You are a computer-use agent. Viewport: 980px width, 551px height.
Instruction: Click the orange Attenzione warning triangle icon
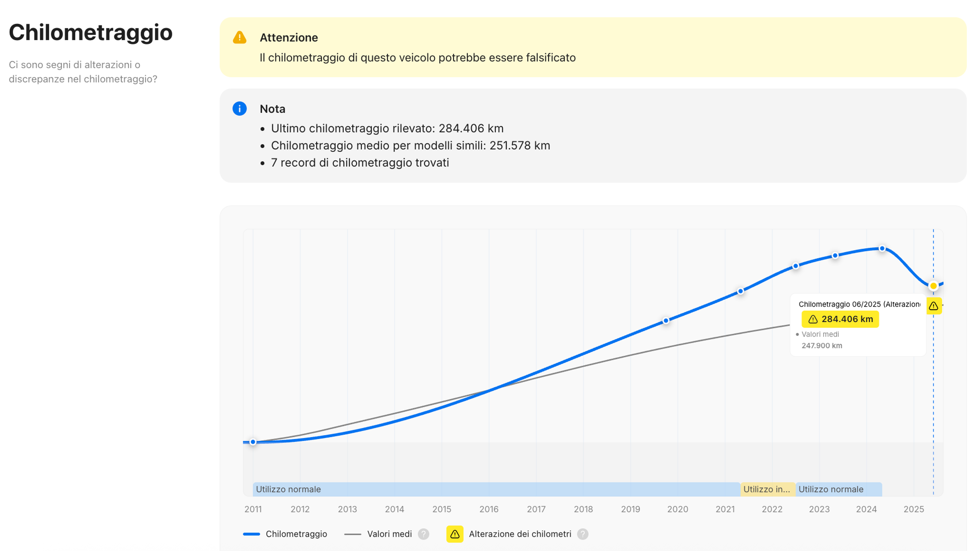click(x=239, y=38)
